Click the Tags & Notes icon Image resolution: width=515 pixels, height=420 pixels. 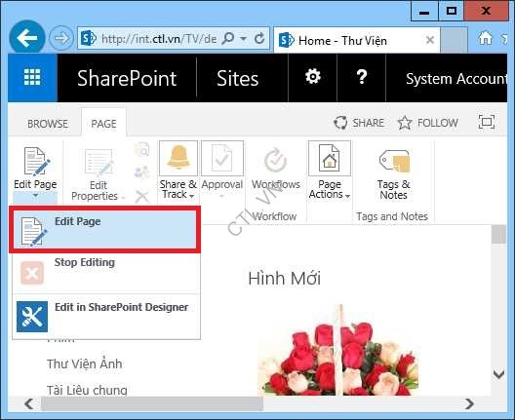(x=394, y=161)
